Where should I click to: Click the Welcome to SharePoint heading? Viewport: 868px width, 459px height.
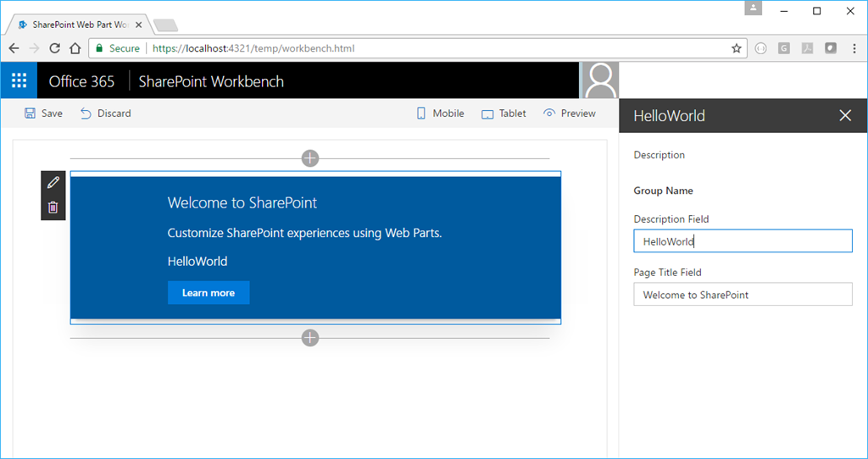coord(242,203)
